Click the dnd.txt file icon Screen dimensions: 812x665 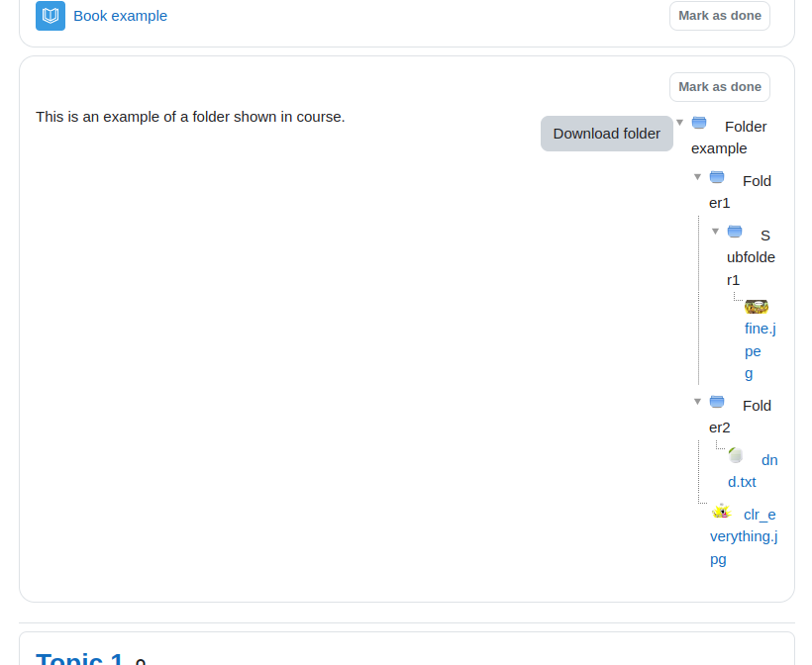point(736,455)
